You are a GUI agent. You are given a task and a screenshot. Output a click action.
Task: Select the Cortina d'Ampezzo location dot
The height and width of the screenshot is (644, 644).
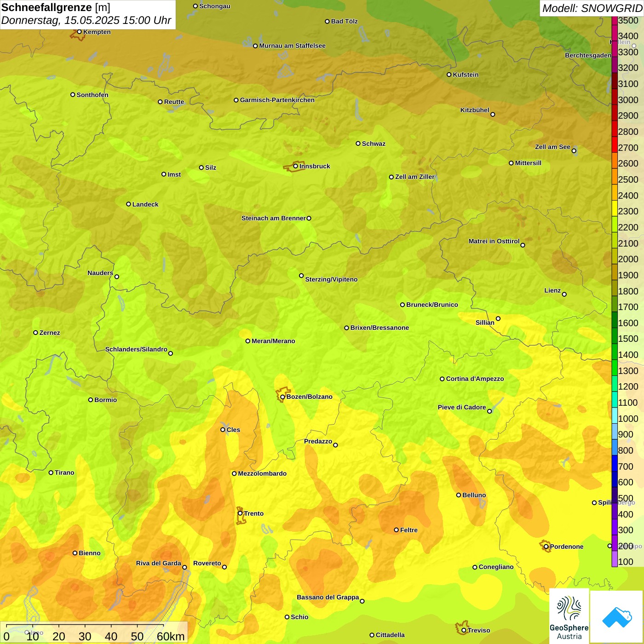[442, 379]
